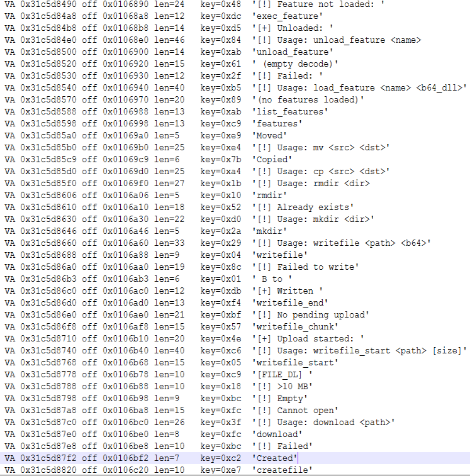Screen dimensions: 470x476
Task: Select the 'writefile_end' string
Action: [x=290, y=302]
